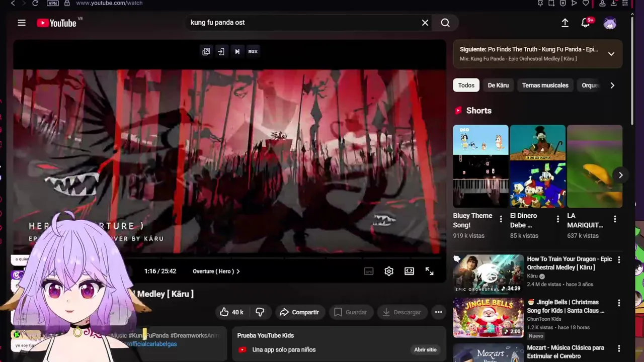This screenshot has width=644, height=362.
Task: Click the arrow-into-box overlay icon above the video
Action: (x=221, y=51)
